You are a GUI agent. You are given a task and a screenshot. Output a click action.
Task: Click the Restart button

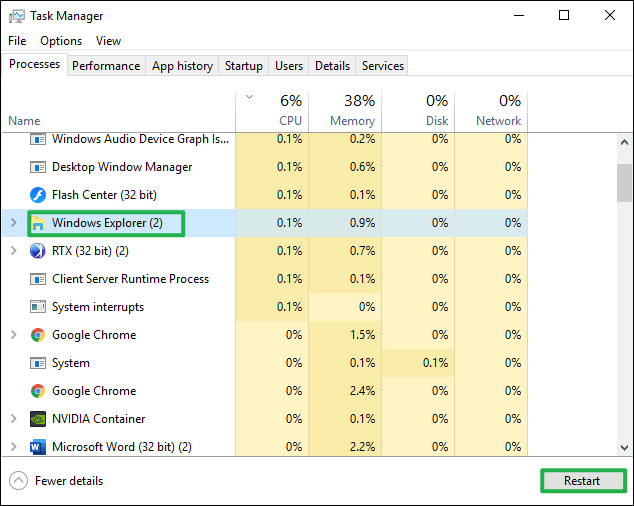pos(582,481)
